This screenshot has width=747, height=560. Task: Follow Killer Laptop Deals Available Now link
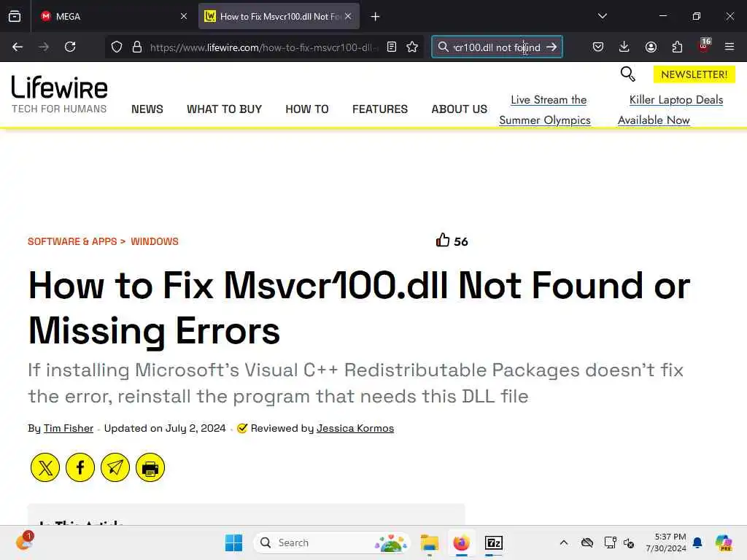pyautogui.click(x=671, y=110)
